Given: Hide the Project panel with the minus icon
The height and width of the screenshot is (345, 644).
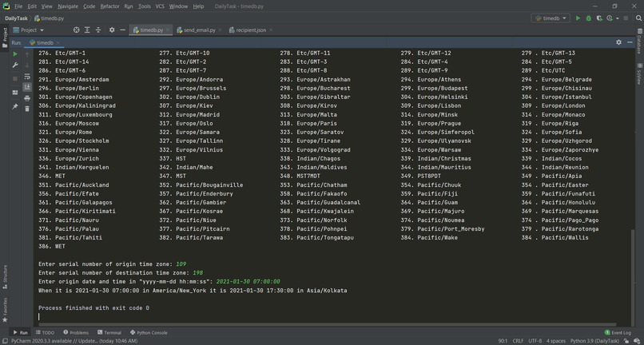Looking at the screenshot, I should (x=122, y=30).
